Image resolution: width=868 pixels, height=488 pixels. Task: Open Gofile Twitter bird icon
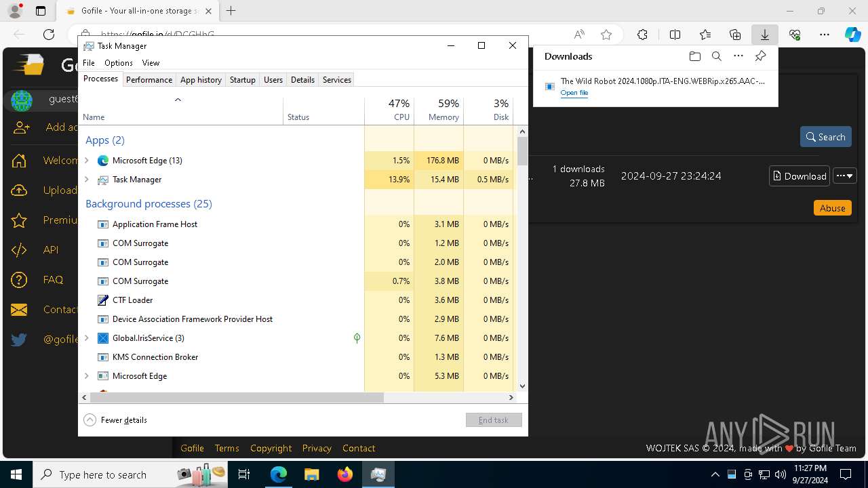19,340
